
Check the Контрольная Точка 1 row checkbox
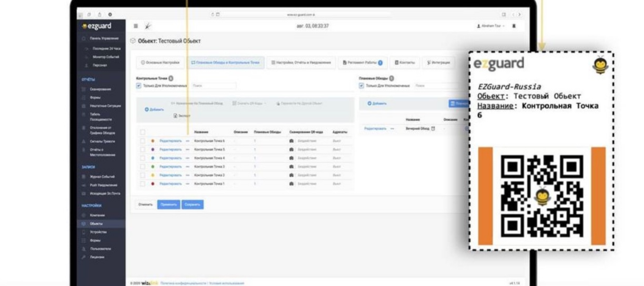[x=142, y=184]
